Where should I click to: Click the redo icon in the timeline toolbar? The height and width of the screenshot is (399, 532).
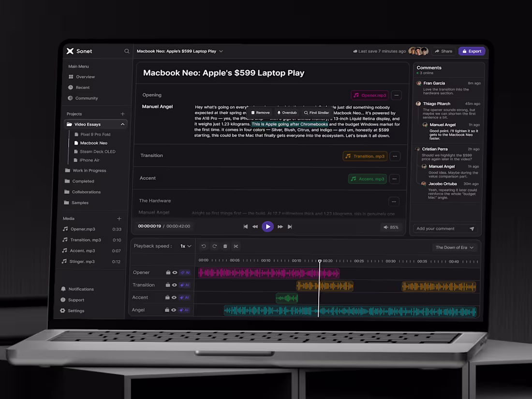point(214,246)
